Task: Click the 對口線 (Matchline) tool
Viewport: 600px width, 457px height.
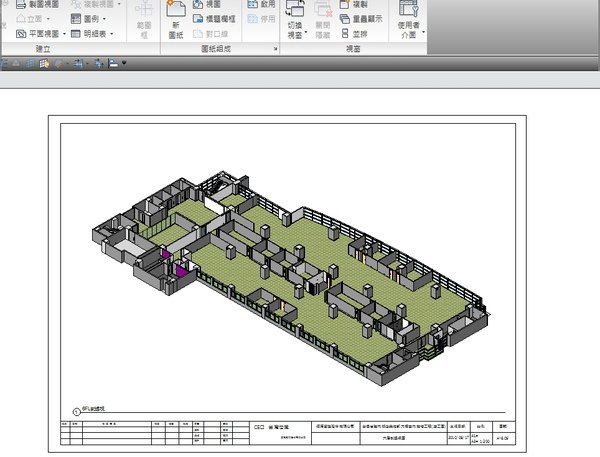Action: 210,34
